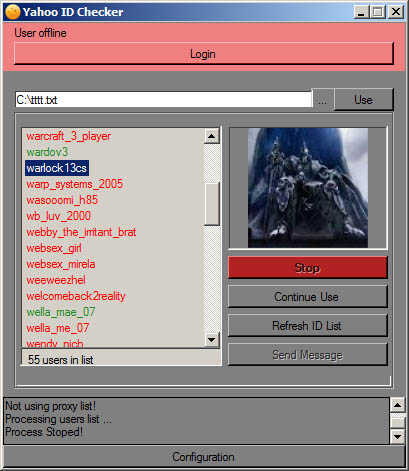Click the ID list scroll down arrow
This screenshot has width=409, height=471.
(212, 340)
